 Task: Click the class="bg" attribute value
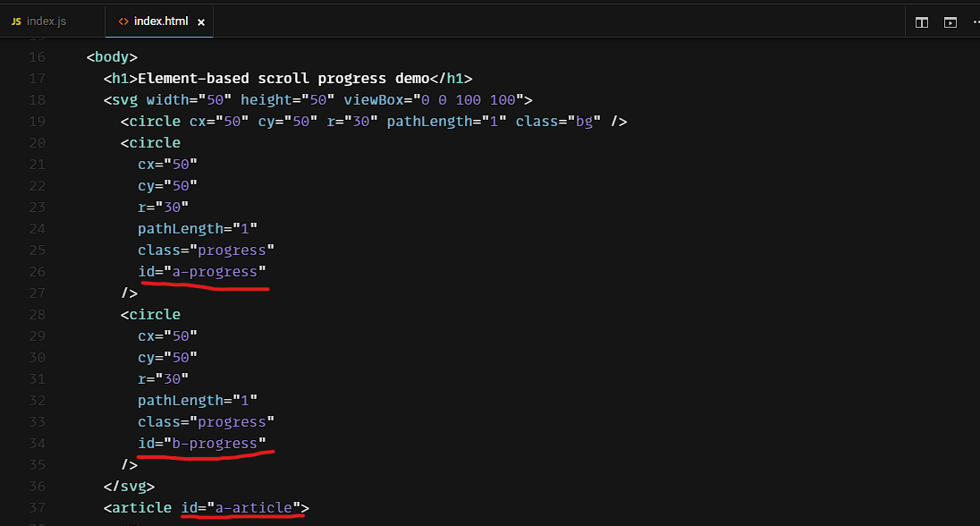(x=582, y=122)
